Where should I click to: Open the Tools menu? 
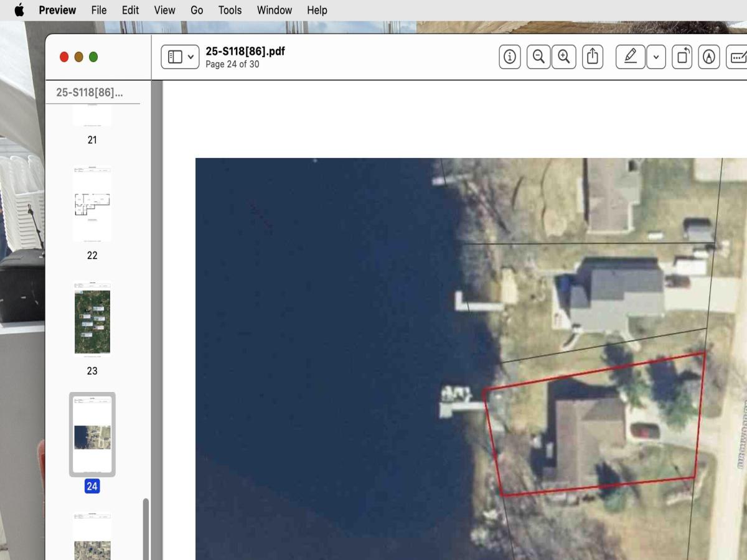point(230,10)
